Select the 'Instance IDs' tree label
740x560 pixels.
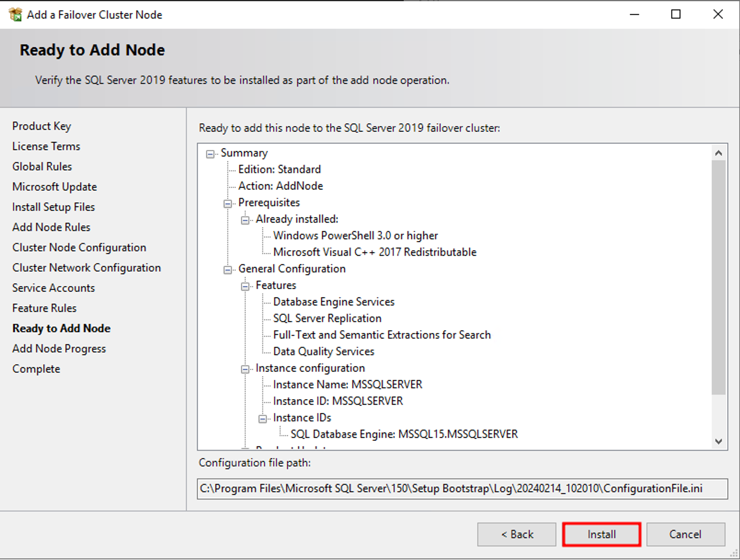(x=302, y=417)
